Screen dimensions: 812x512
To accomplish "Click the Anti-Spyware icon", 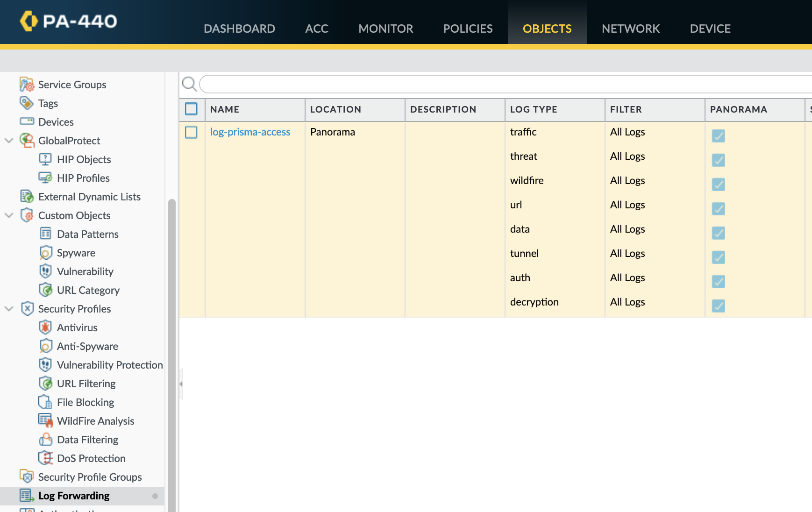I will [45, 346].
